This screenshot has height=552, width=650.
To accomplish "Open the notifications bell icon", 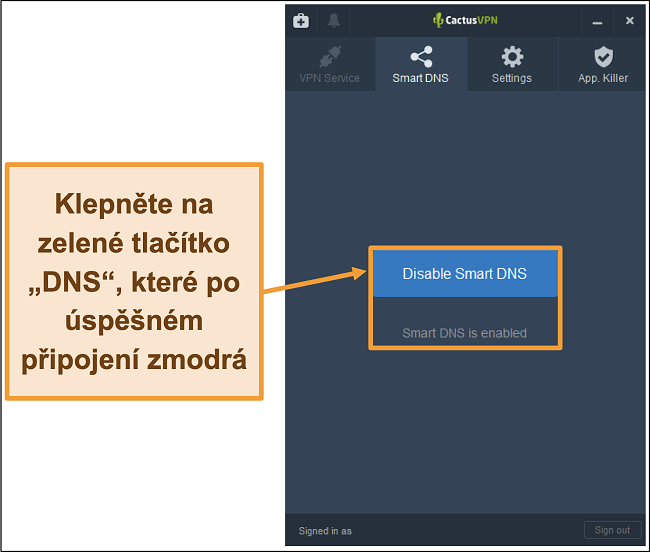I will point(333,20).
